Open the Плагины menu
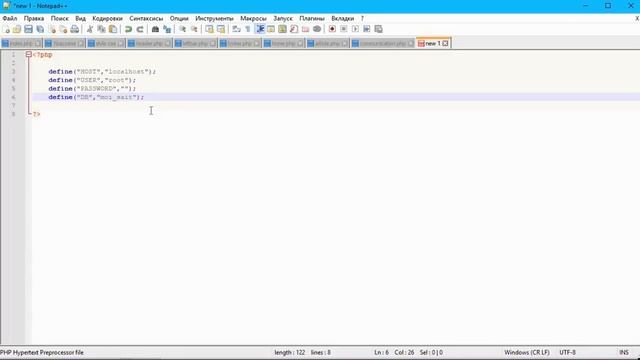This screenshot has height=360, width=640. coord(312,18)
